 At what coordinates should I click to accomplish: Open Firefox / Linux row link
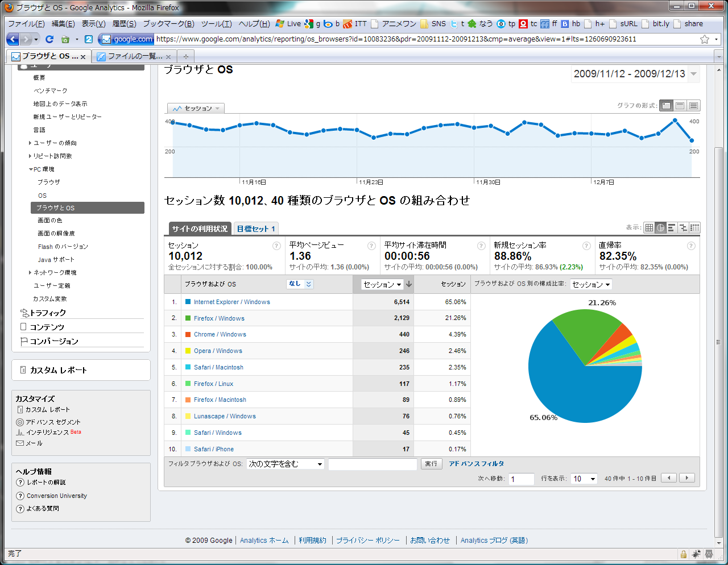point(213,384)
